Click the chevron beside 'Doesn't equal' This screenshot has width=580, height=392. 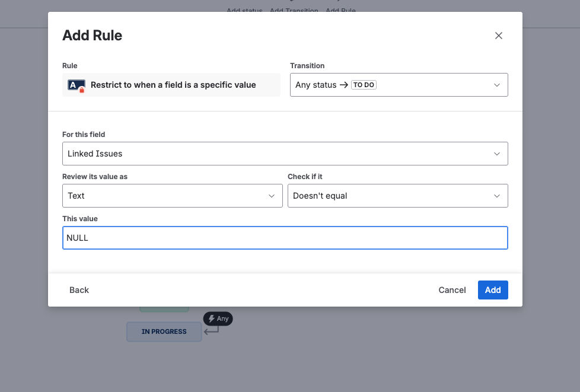(497, 196)
